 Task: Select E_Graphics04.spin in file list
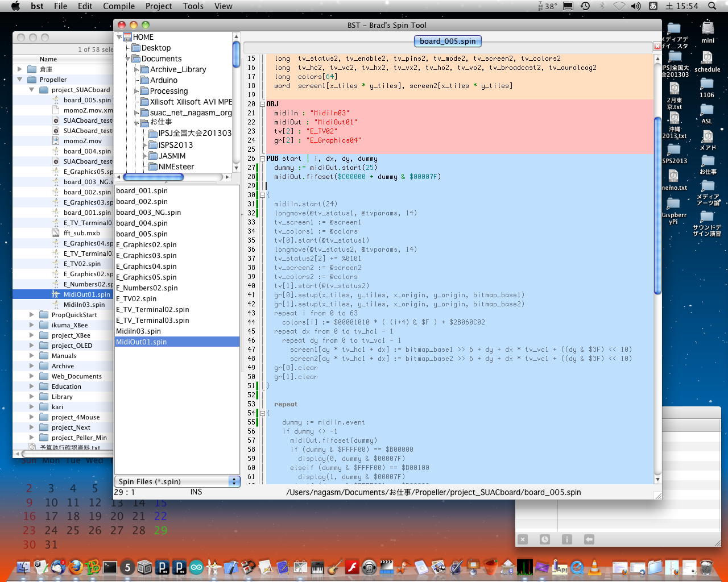tap(146, 267)
